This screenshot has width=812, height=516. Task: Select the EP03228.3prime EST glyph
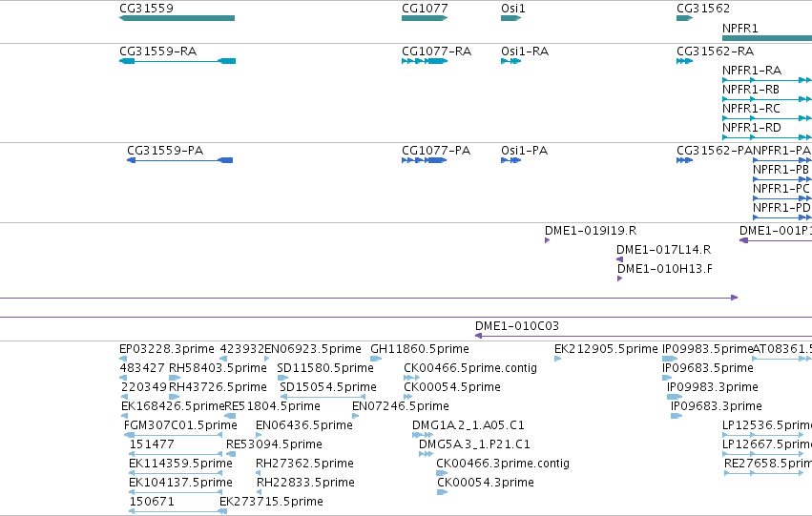[x=123, y=359]
